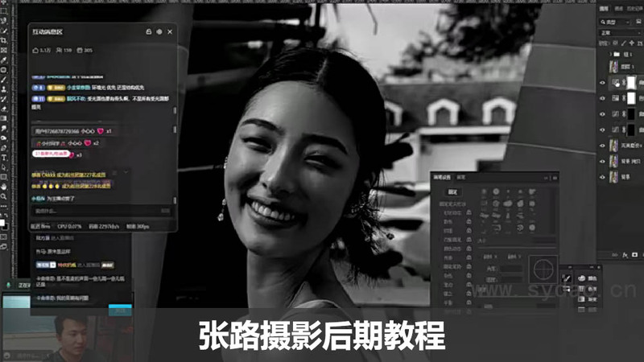Select the Path Selection arrow tool
Viewport: 644px width, 362px height.
pos(4,167)
